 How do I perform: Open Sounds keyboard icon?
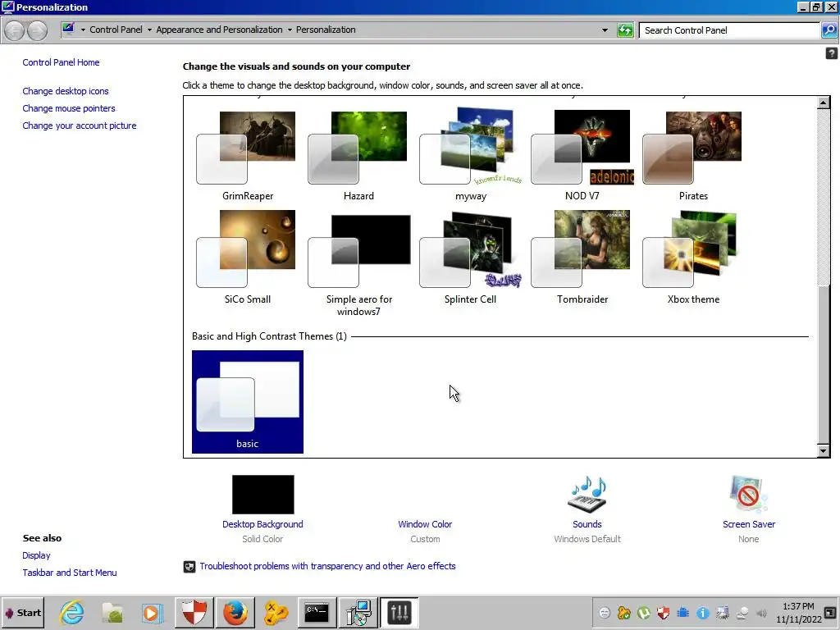[587, 495]
